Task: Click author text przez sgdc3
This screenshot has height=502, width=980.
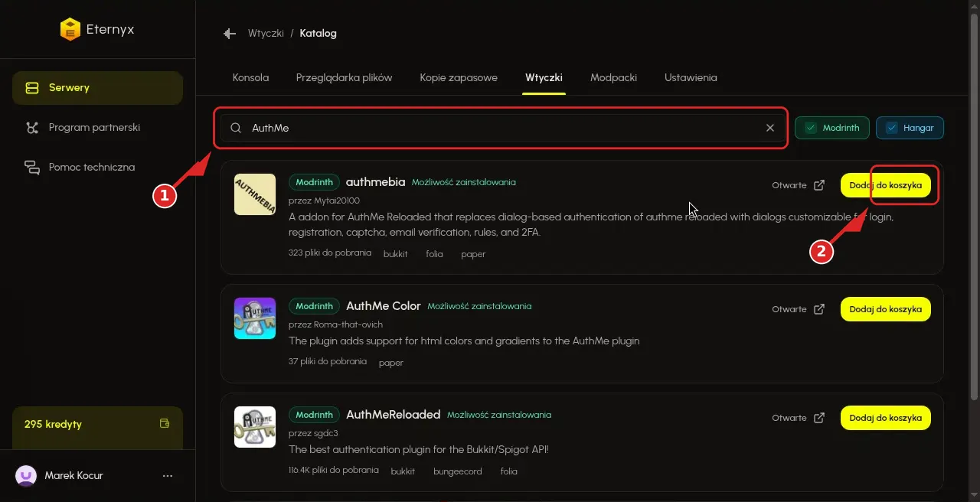Action: (x=313, y=433)
